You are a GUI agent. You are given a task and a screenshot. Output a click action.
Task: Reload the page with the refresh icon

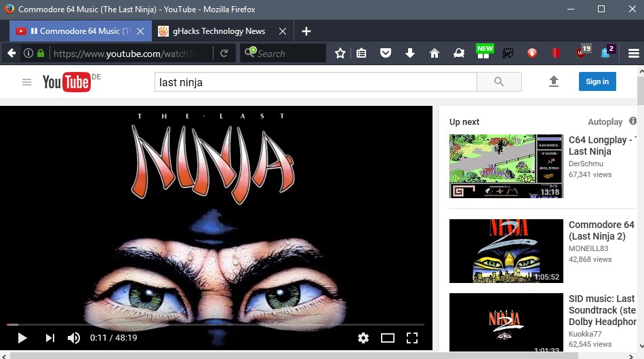pyautogui.click(x=224, y=53)
